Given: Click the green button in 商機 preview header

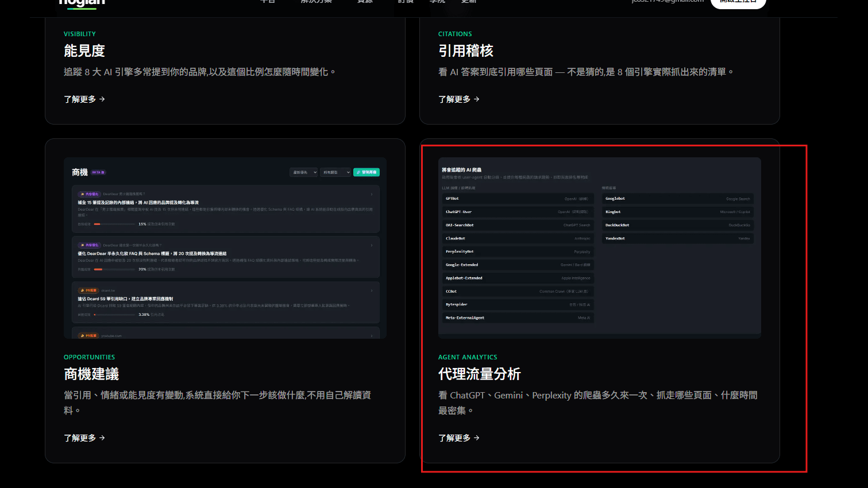Looking at the screenshot, I should 367,172.
